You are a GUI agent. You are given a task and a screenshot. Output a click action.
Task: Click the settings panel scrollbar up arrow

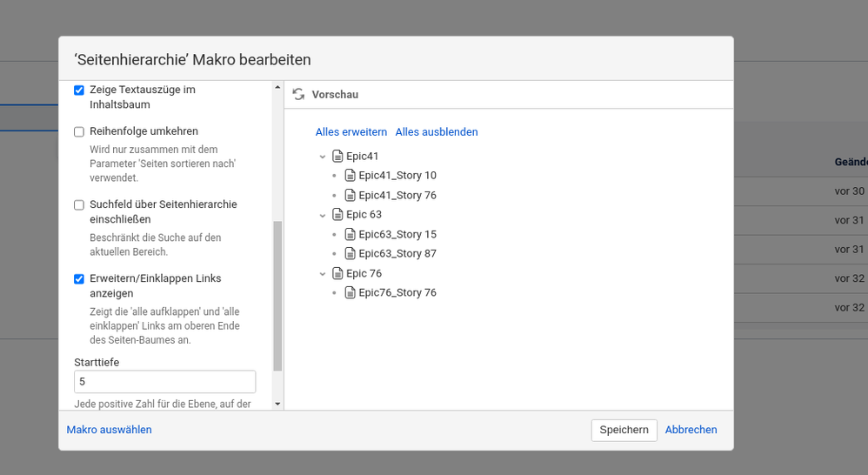coord(278,88)
